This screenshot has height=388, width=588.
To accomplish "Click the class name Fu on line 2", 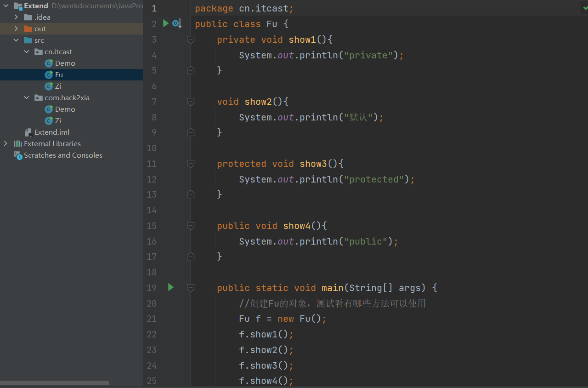I will [x=272, y=24].
